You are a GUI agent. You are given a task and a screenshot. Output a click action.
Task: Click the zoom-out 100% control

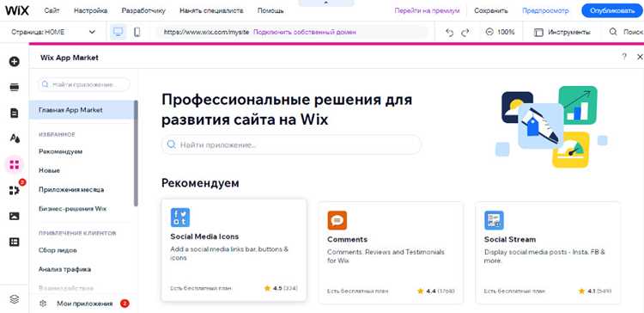click(500, 32)
